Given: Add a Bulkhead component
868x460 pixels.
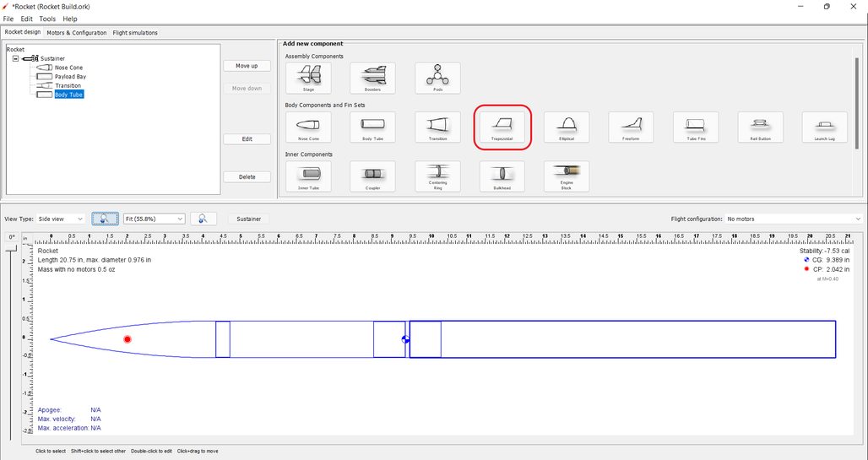Looking at the screenshot, I should [x=502, y=176].
